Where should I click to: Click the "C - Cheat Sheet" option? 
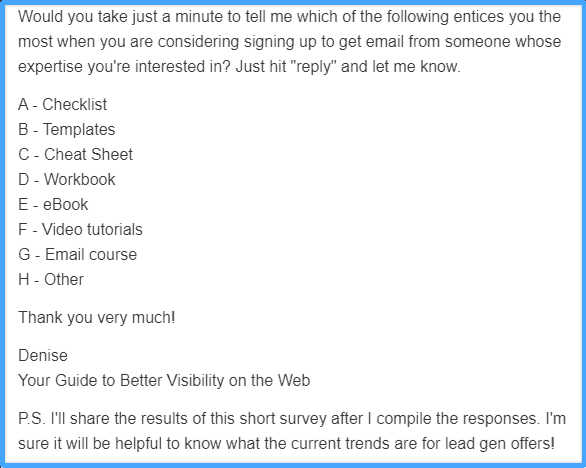click(x=75, y=154)
